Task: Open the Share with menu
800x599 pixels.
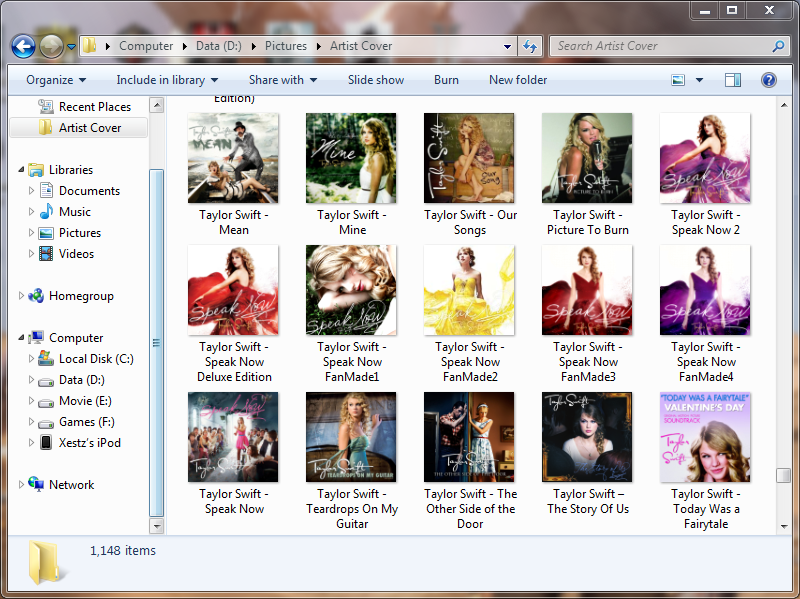Action: click(x=283, y=80)
